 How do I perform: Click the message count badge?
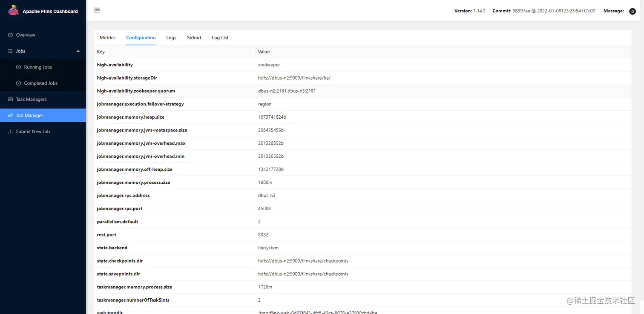click(x=632, y=11)
